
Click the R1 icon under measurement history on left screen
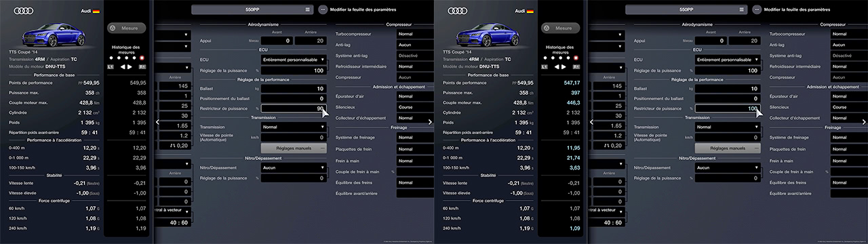point(142,67)
